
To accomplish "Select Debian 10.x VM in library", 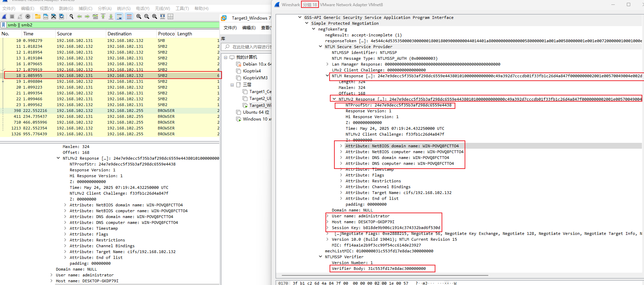I will [x=254, y=64].
